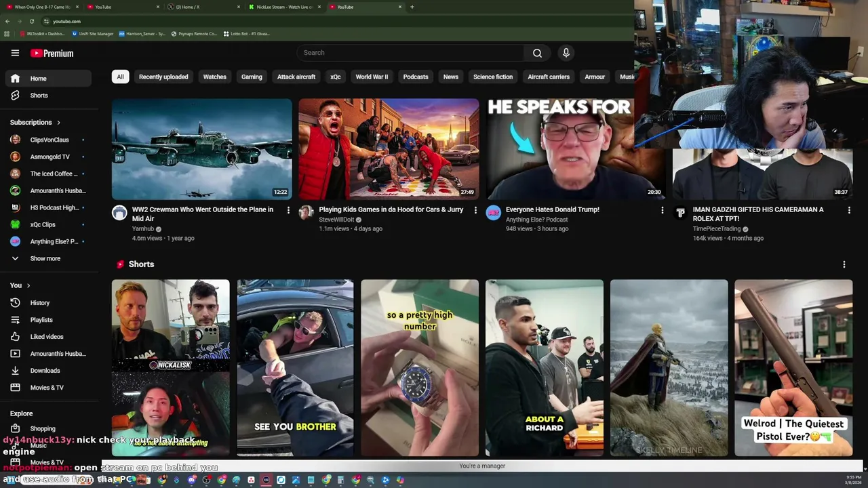This screenshot has height=488, width=868.
Task: Switch to the (3) Home / X browser tab
Action: 203,7
